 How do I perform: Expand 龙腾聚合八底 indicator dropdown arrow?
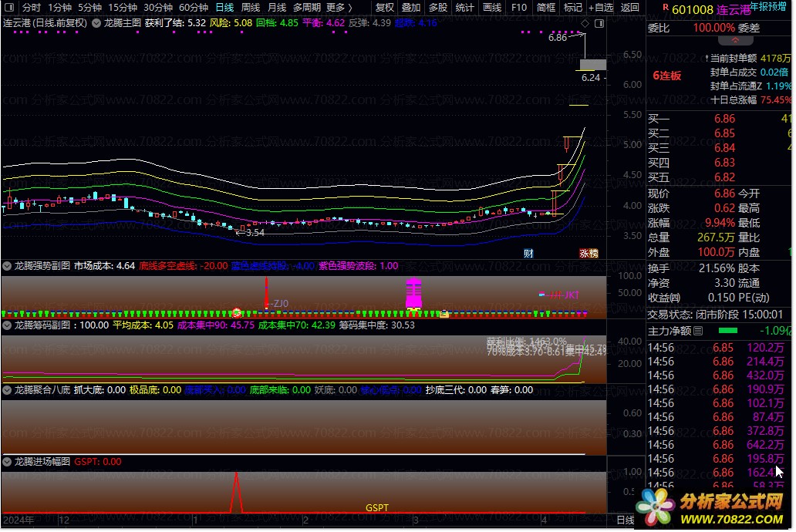coord(7,390)
